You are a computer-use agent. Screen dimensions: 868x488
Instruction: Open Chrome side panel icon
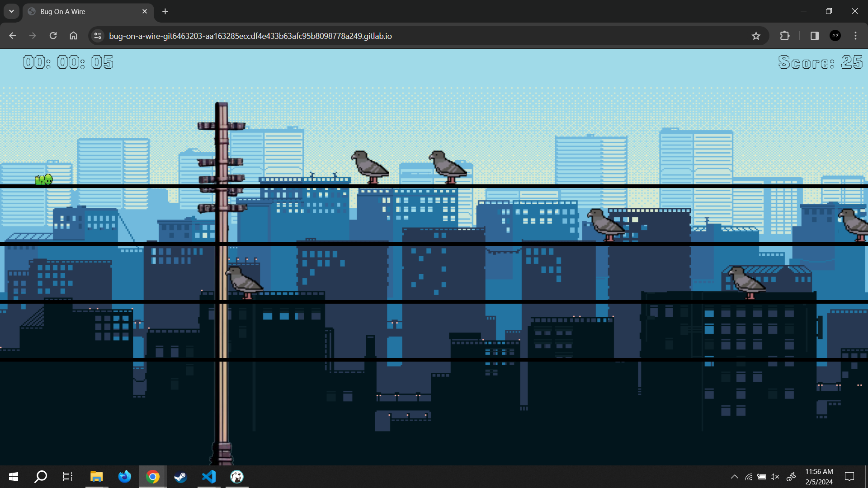[814, 36]
